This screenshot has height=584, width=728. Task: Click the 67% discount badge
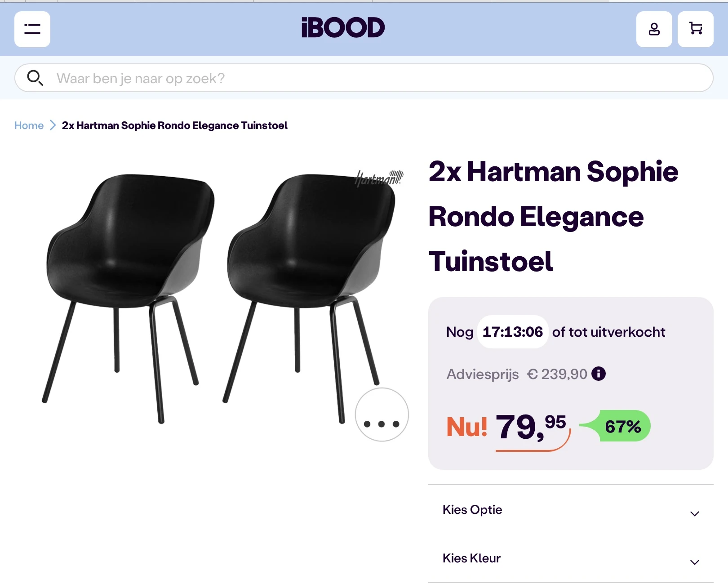point(622,426)
